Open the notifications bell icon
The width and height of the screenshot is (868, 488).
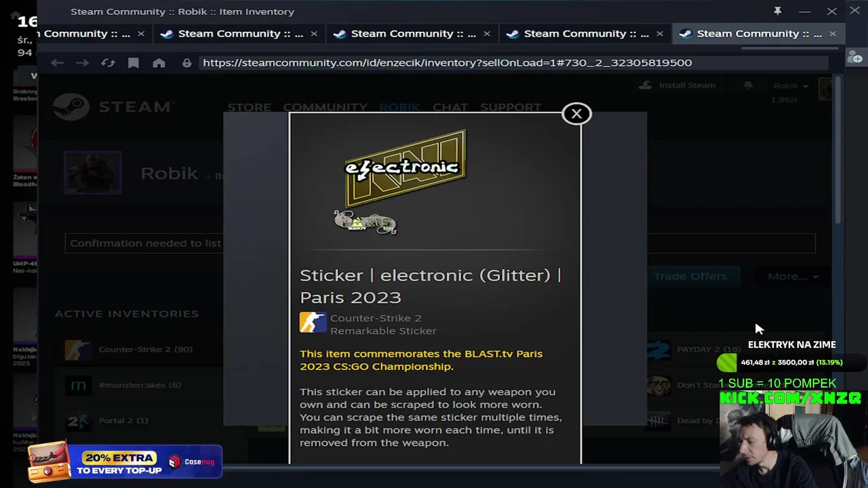749,85
